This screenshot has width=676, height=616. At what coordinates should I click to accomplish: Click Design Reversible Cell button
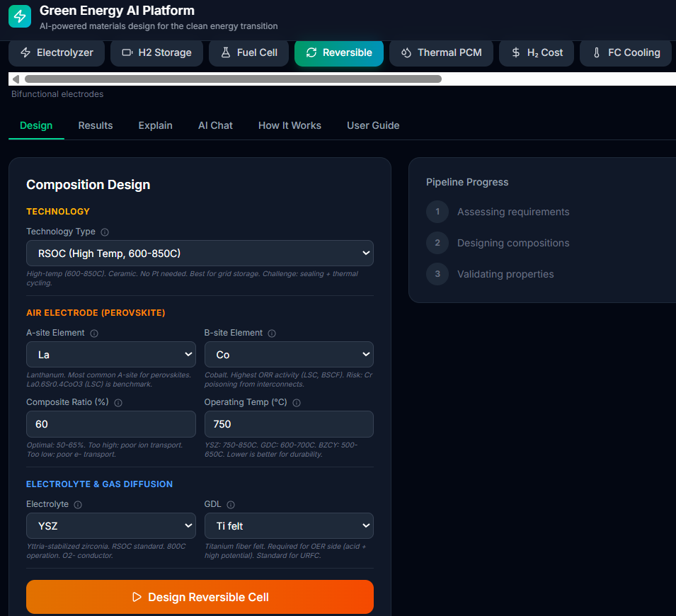coord(200,597)
